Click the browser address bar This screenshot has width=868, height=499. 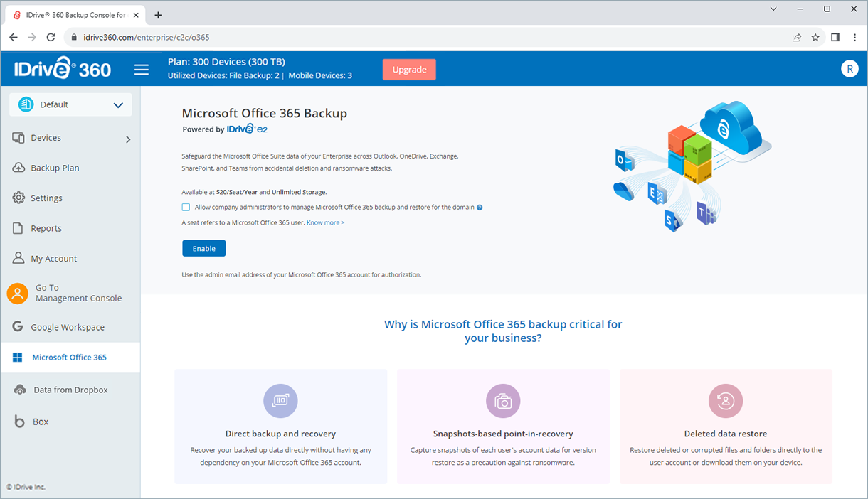[427, 37]
